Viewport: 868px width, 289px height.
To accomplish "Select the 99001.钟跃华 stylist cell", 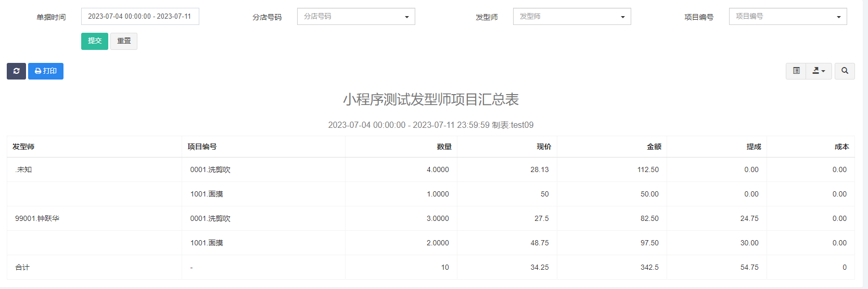I will [94, 218].
